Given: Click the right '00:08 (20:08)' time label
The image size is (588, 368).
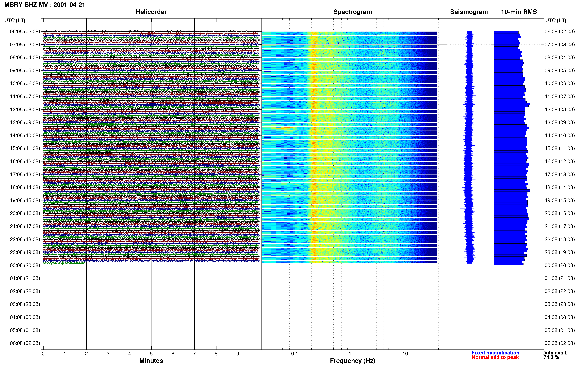Looking at the screenshot, I should click(x=560, y=265).
